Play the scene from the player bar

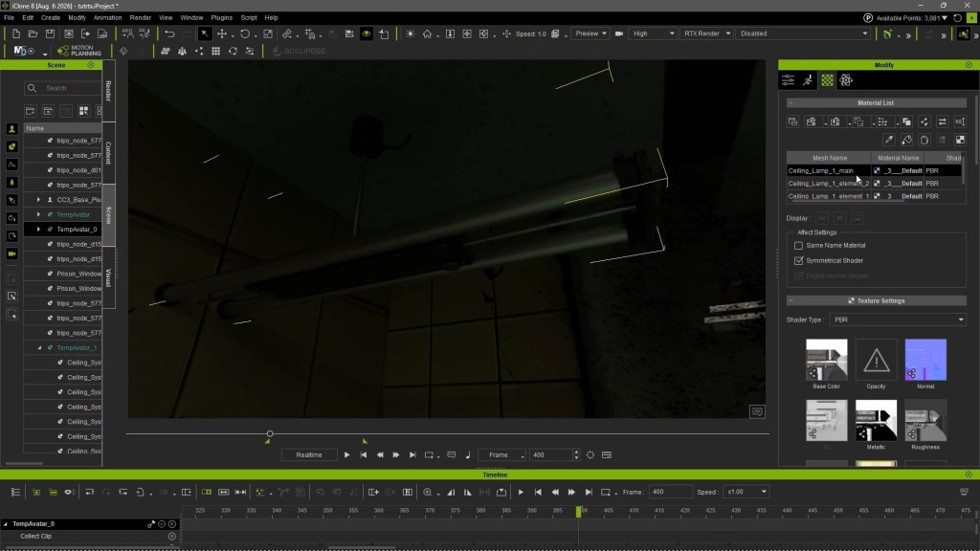(x=346, y=454)
